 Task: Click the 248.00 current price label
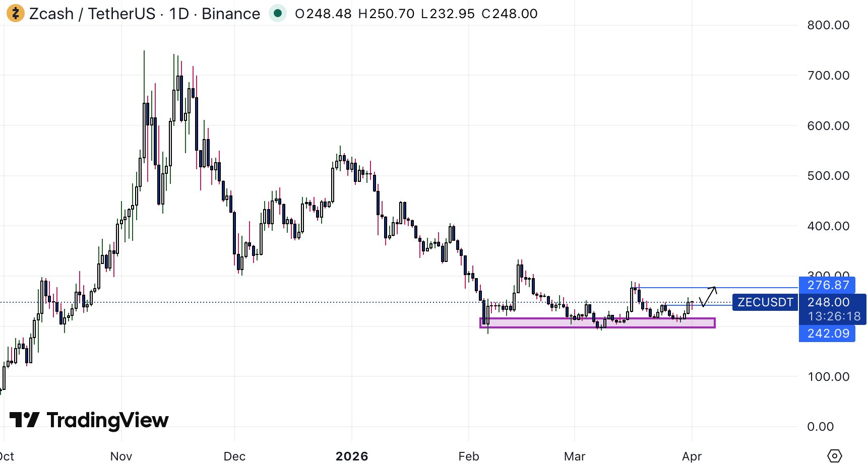click(x=828, y=302)
